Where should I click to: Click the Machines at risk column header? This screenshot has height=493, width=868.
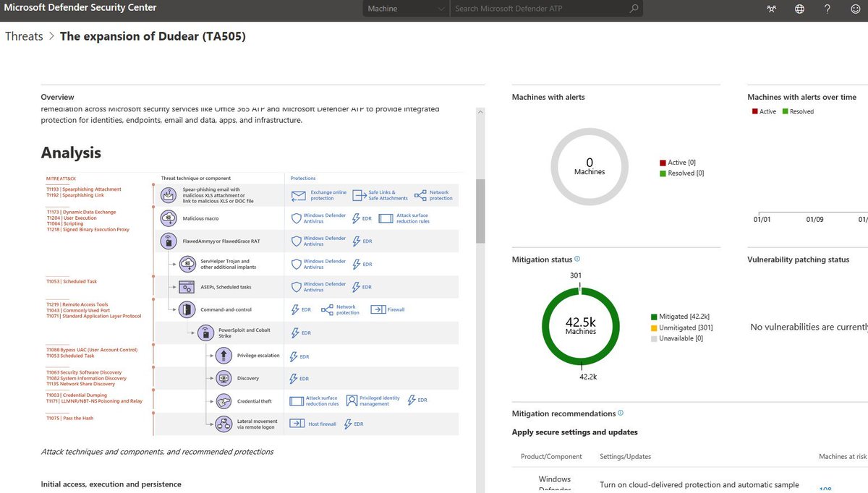click(x=843, y=456)
